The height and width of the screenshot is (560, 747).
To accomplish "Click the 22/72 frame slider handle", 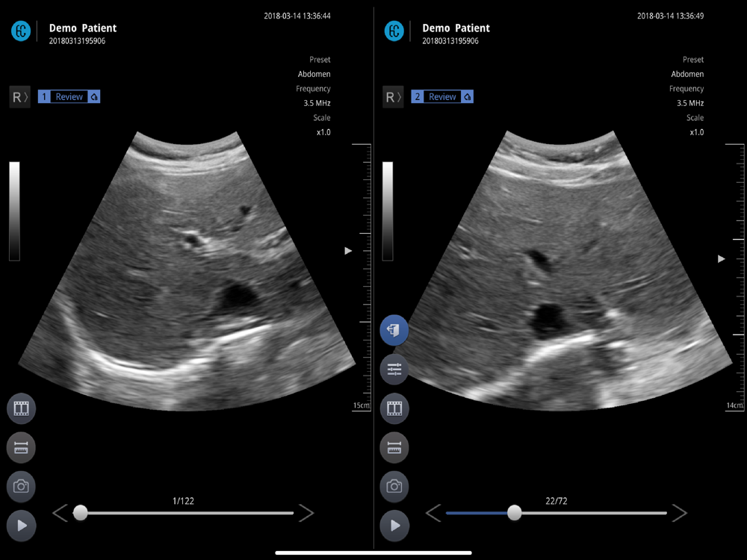I will [x=515, y=513].
